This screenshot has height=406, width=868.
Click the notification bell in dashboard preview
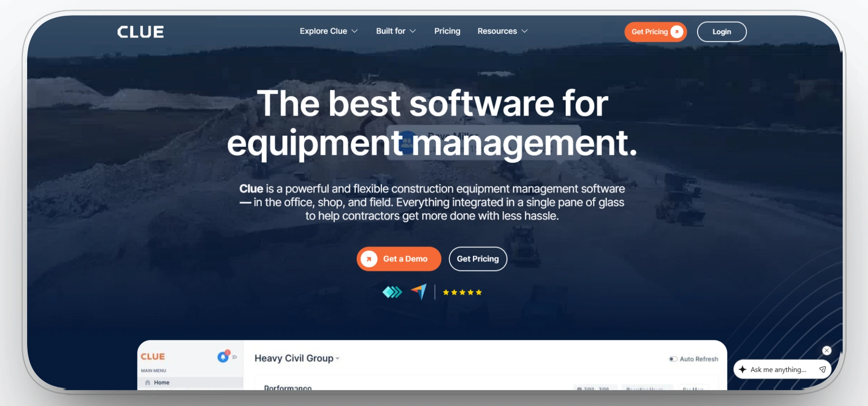[x=223, y=357]
